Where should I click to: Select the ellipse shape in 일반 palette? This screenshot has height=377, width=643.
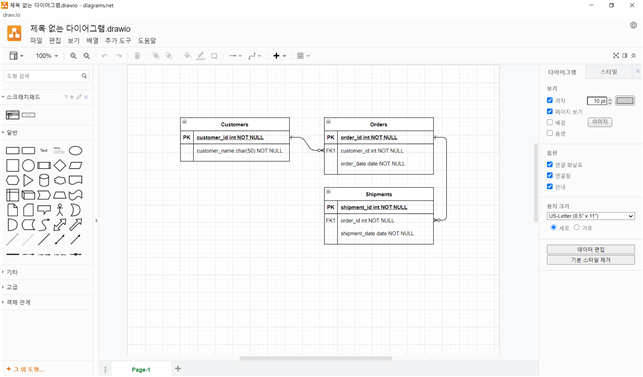[x=75, y=151]
